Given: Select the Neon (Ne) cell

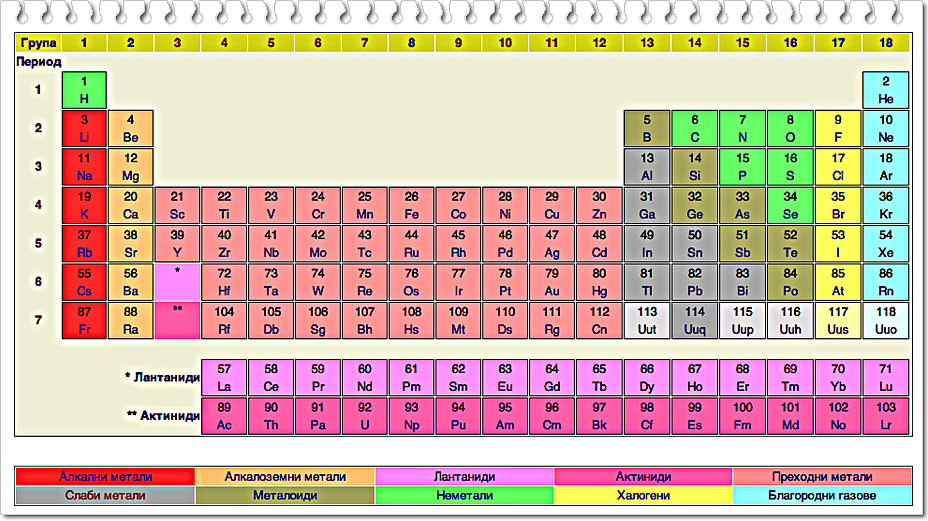Looking at the screenshot, I should pos(885,128).
